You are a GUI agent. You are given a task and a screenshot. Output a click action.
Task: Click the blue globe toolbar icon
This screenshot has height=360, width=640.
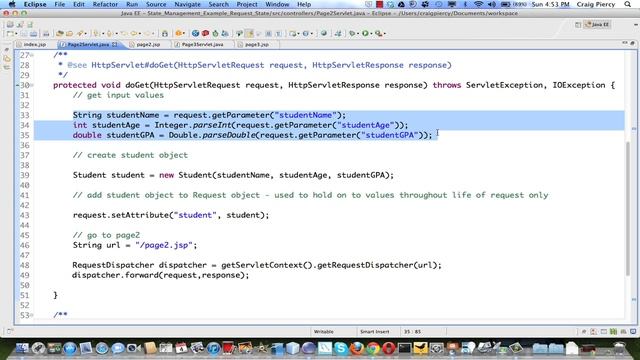[196, 33]
